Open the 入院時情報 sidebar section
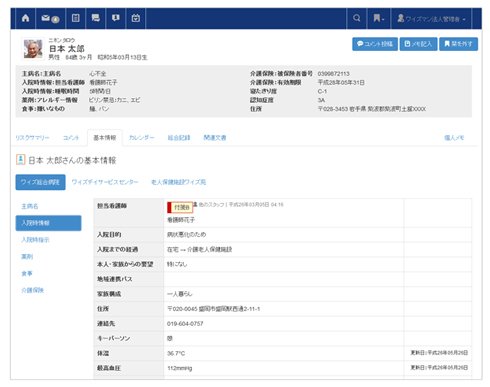The width and height of the screenshot is (490, 387). click(x=48, y=223)
